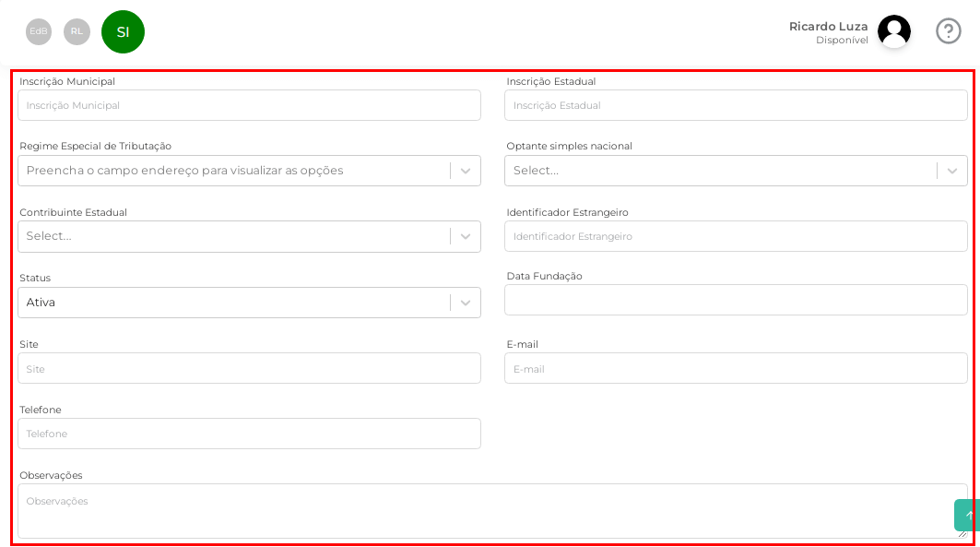
Task: Open Ricardo Luza profile picture
Action: (x=893, y=31)
